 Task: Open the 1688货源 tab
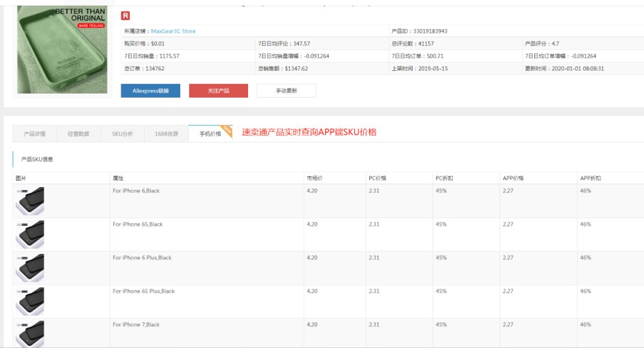point(166,134)
